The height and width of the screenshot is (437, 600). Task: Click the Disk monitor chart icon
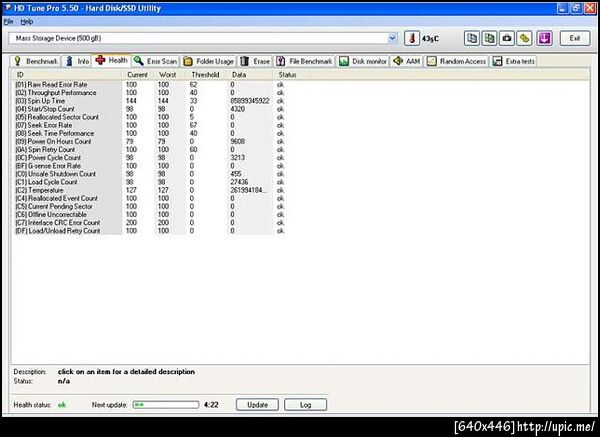pos(344,61)
